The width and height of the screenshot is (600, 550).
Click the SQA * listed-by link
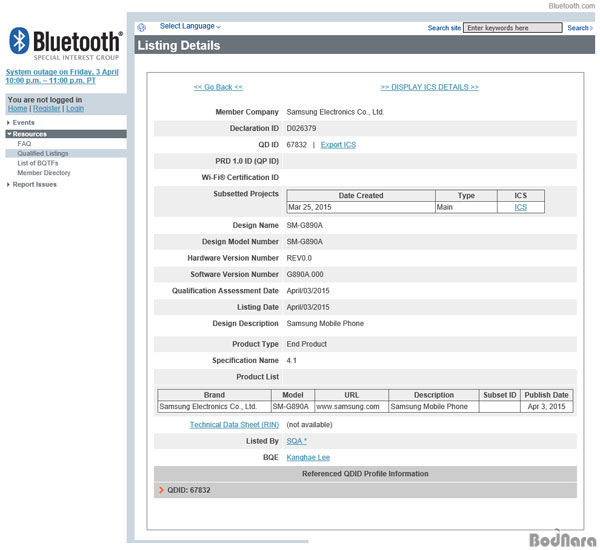pos(297,441)
